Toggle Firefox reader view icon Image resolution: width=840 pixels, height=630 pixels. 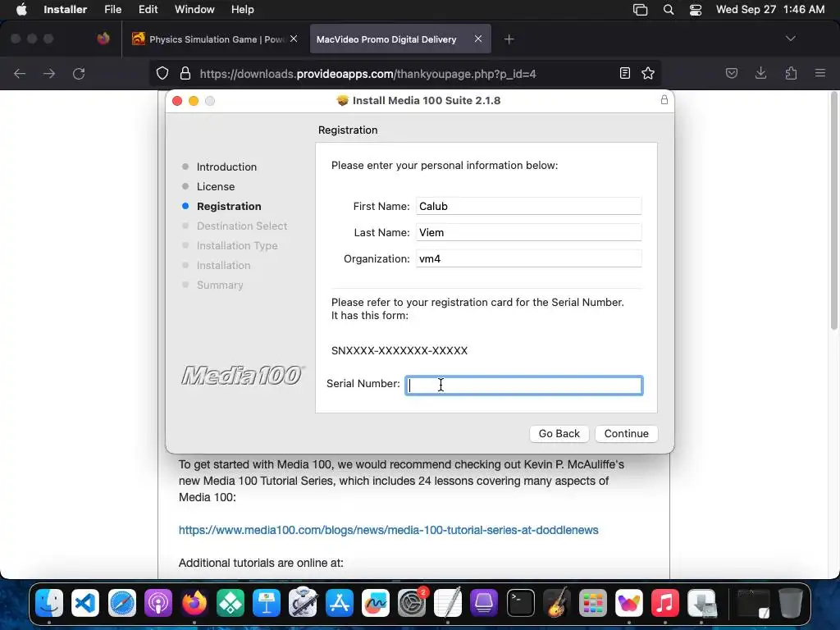(624, 73)
